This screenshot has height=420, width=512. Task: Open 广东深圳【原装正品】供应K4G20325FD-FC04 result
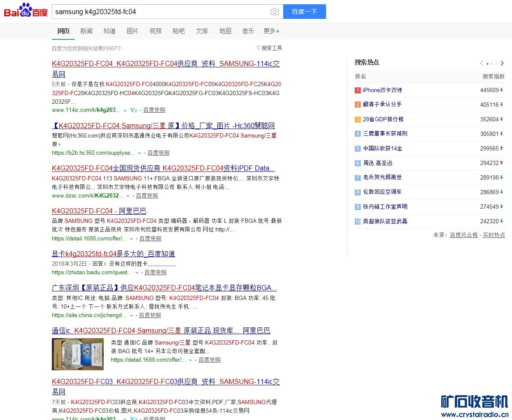164,288
